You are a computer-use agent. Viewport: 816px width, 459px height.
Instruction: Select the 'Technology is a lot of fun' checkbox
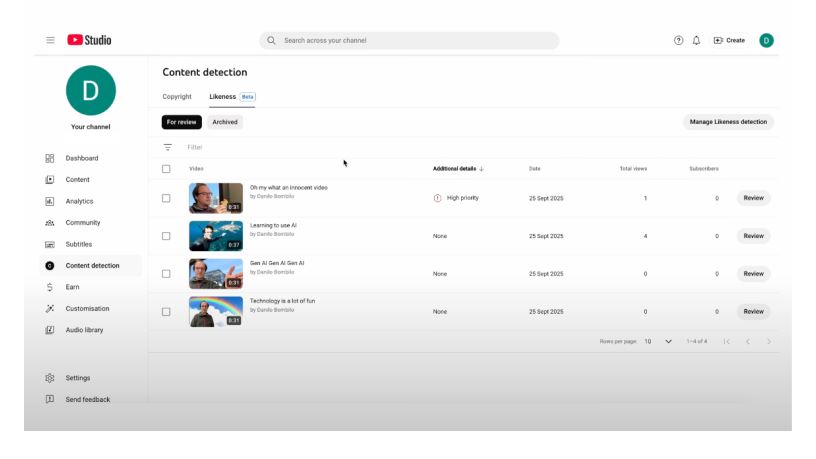pyautogui.click(x=166, y=312)
